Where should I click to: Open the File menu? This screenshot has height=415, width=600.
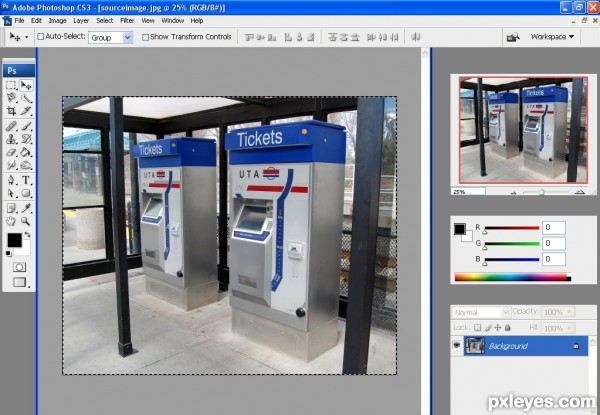(19, 21)
